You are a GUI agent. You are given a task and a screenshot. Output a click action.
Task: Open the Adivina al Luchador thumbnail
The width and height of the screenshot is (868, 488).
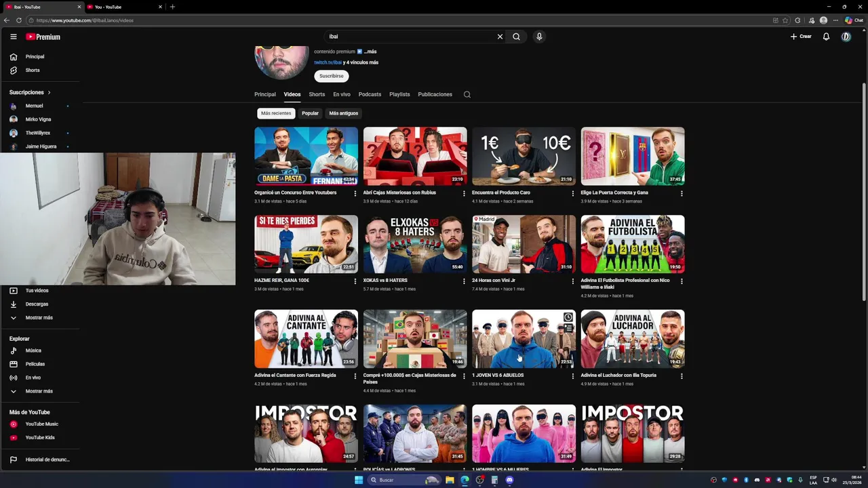[633, 338]
